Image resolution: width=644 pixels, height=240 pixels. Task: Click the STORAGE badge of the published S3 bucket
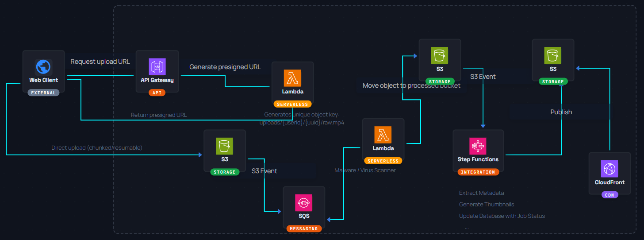tap(553, 81)
